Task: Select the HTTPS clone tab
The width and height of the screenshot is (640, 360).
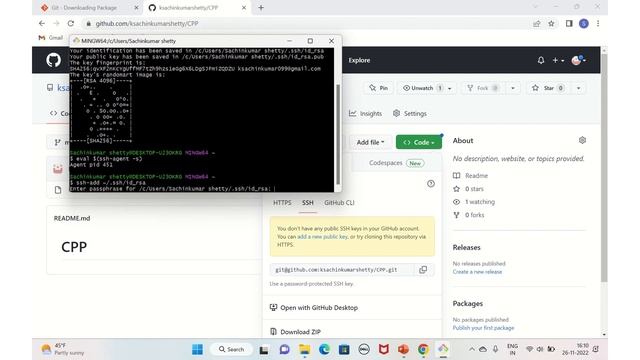Action: (x=282, y=202)
